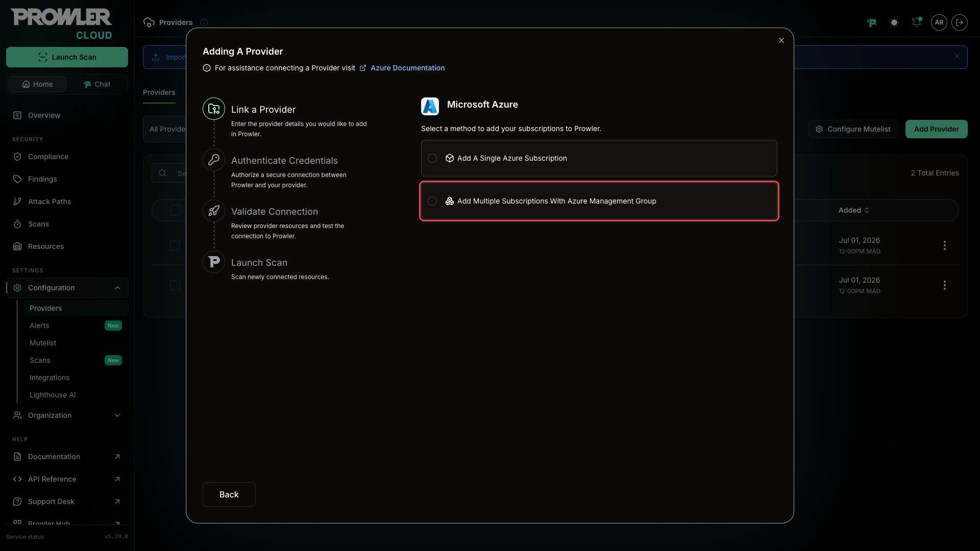Click the Scans stopwatch icon under Security
The height and width of the screenshot is (551, 980).
pyautogui.click(x=17, y=224)
